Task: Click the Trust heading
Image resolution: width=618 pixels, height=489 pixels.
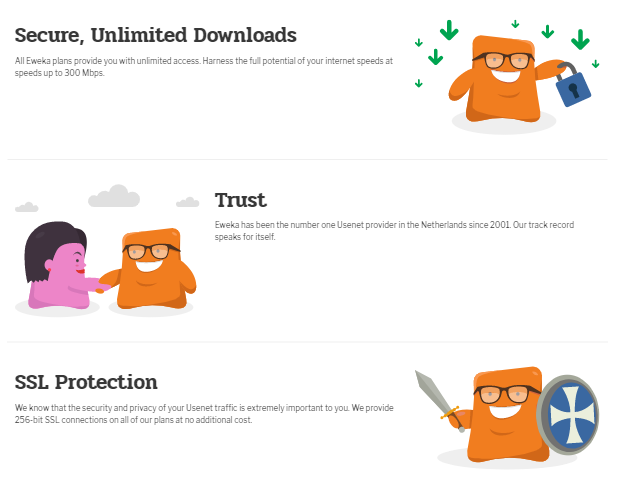Action: click(x=241, y=200)
